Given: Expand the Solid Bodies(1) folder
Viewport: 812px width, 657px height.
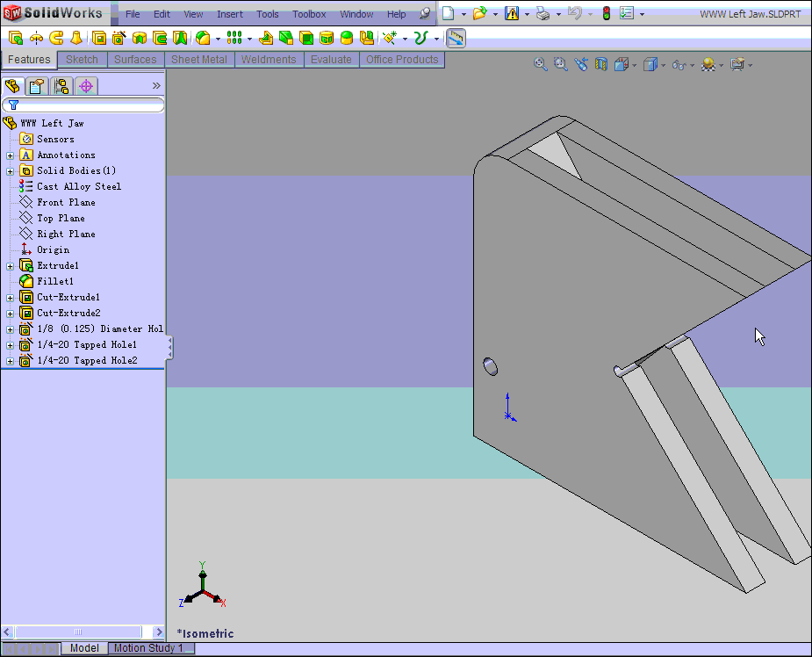Looking at the screenshot, I should click(x=10, y=171).
